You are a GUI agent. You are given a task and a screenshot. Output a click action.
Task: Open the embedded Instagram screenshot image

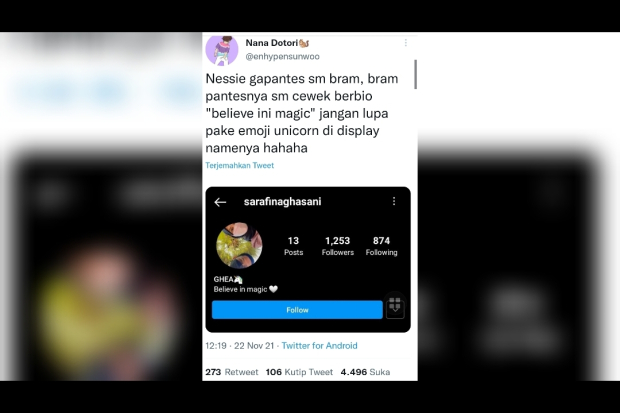308,260
